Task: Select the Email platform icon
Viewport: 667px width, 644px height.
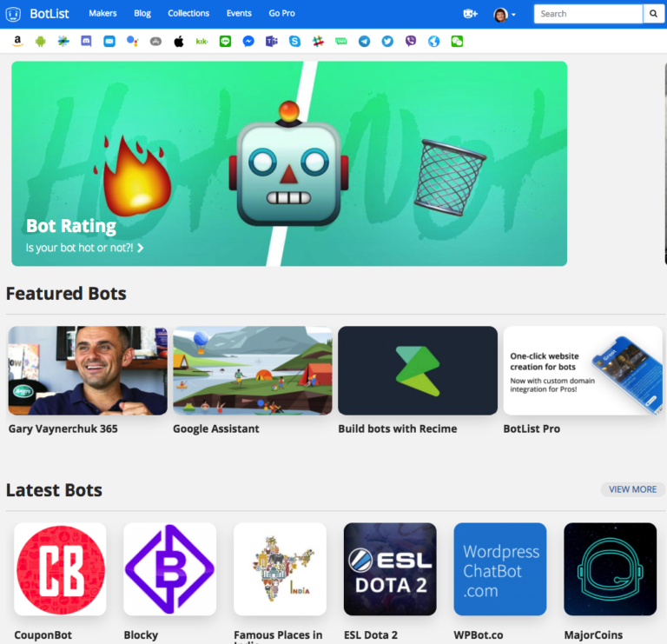Action: 109,42
